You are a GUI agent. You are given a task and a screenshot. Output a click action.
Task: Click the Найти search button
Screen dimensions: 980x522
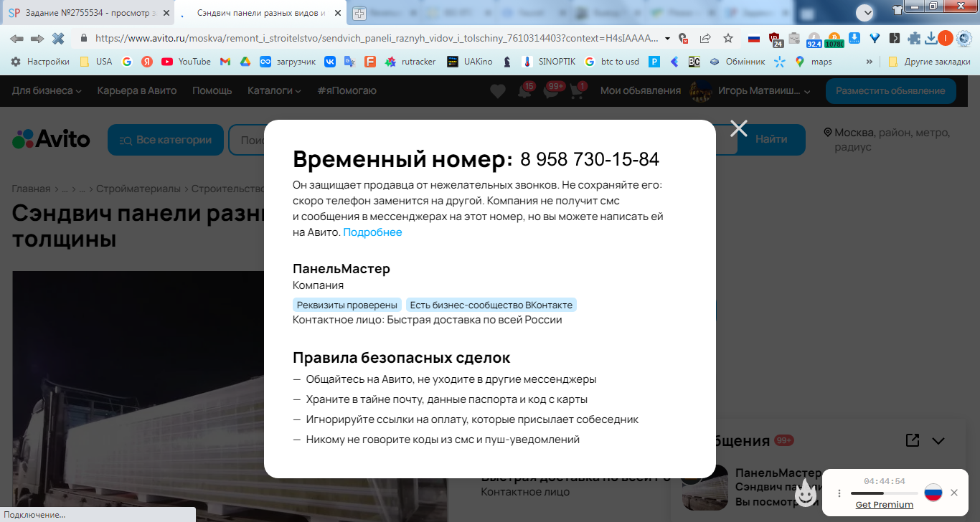pyautogui.click(x=771, y=140)
